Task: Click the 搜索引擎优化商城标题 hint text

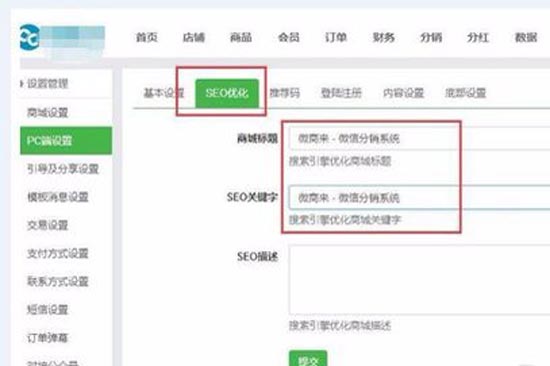Action: 340,161
